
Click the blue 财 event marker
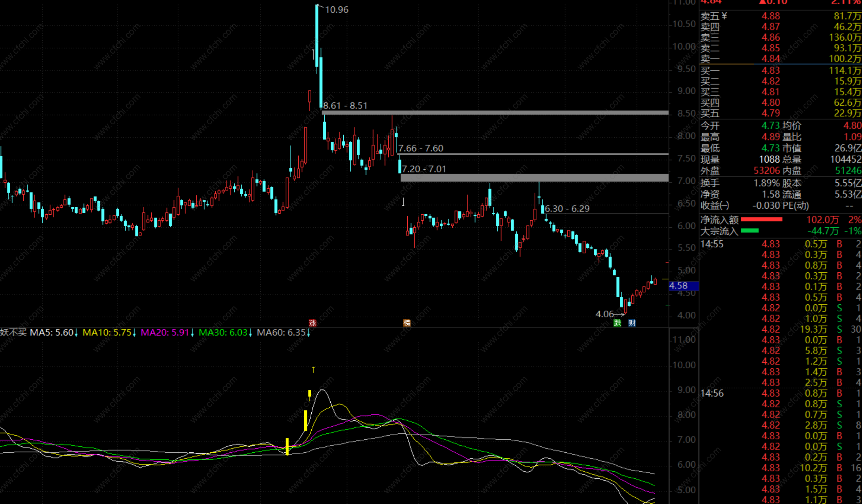pos(632,323)
